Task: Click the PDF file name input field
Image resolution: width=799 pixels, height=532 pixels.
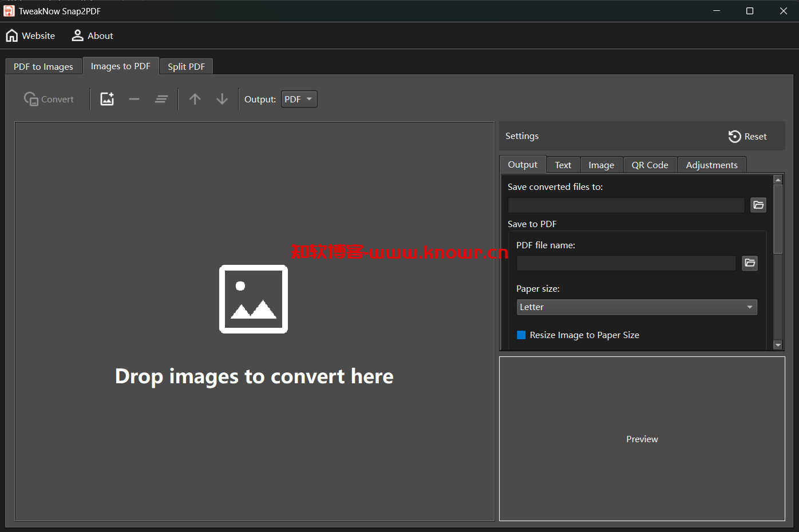Action: (626, 263)
